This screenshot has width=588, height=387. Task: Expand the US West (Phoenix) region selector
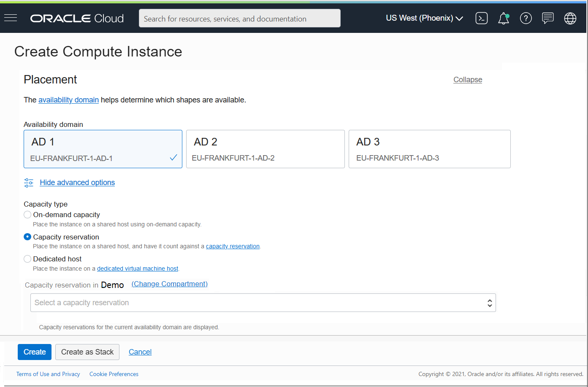(x=424, y=18)
